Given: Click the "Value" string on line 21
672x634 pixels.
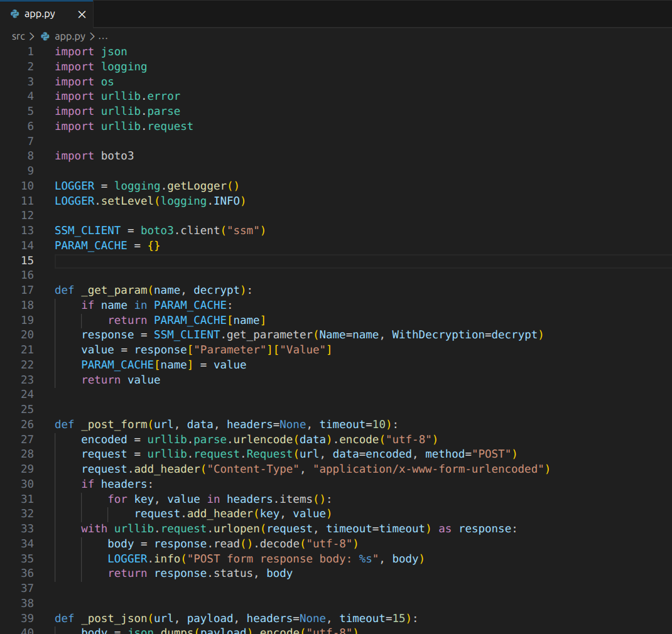Looking at the screenshot, I should point(303,350).
